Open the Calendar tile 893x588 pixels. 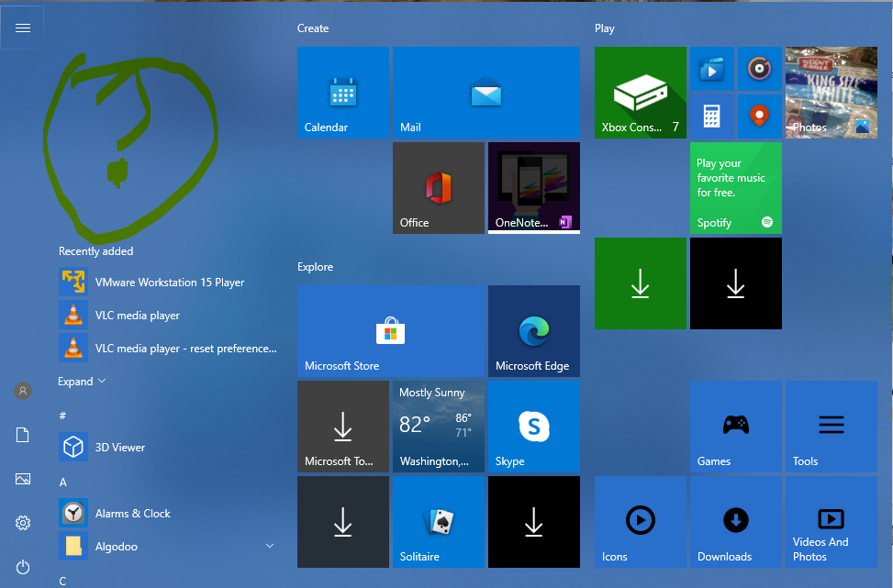coord(343,93)
